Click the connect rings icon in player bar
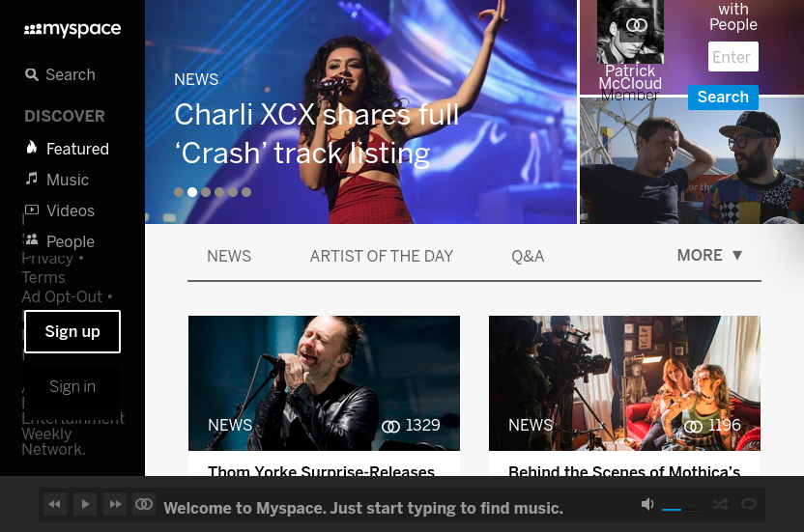The width and height of the screenshot is (804, 532). (x=144, y=504)
